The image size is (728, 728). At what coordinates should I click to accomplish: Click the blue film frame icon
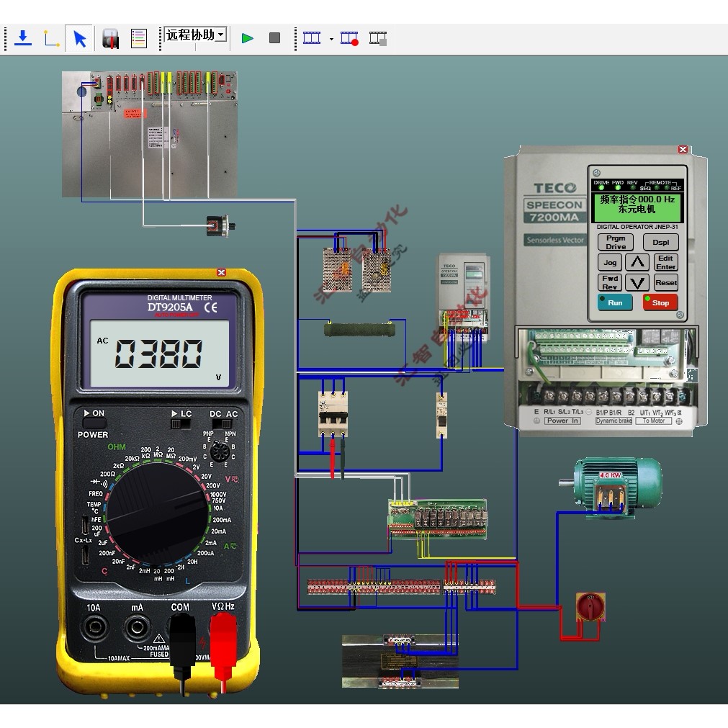point(312,37)
